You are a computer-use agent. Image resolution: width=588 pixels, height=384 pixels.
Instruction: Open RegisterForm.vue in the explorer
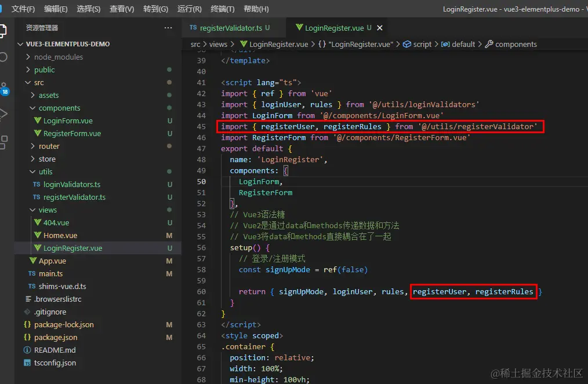(x=72, y=133)
